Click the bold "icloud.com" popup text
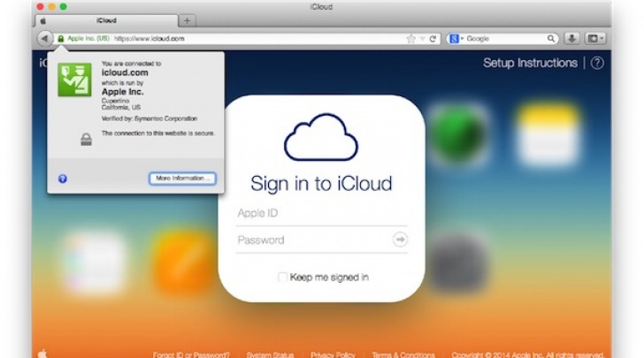644x358 pixels. coord(125,72)
